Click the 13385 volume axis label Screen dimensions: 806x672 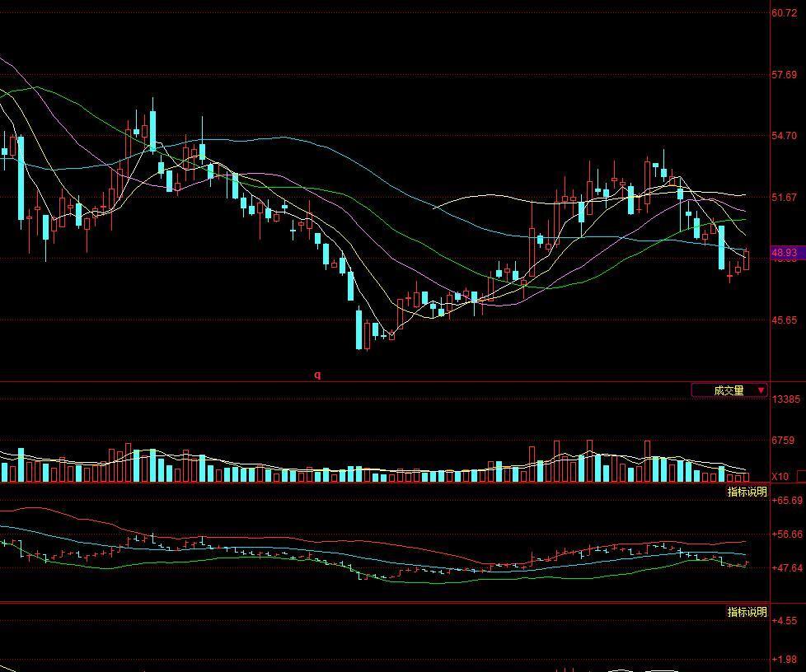click(786, 399)
